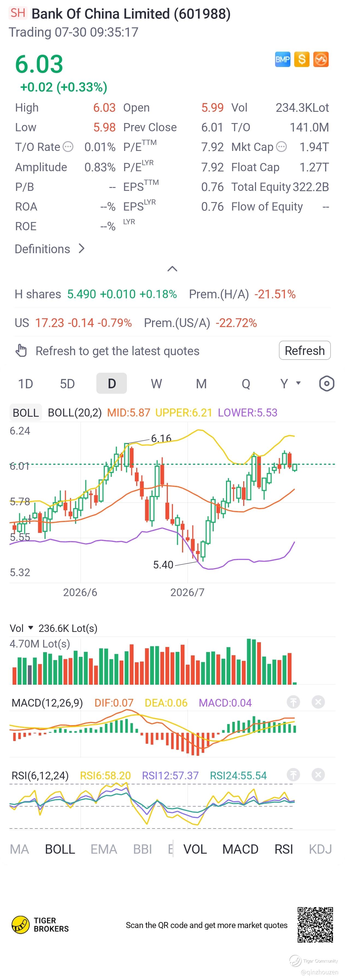The height and width of the screenshot is (980, 345).
Task: Tap the info icon beside T/O Rate
Action: coord(68,147)
